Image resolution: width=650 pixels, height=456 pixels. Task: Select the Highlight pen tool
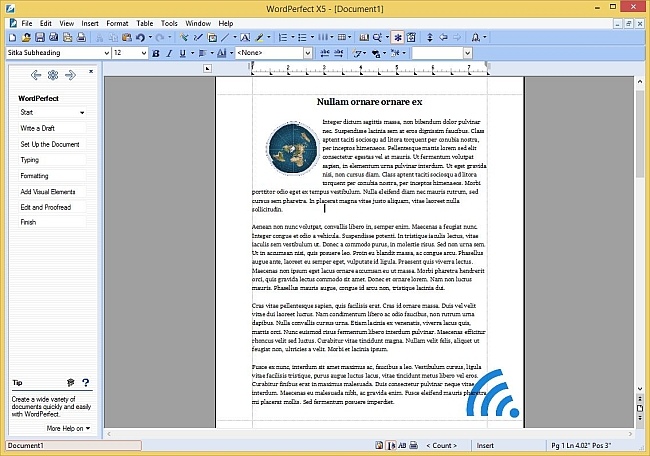click(260, 38)
